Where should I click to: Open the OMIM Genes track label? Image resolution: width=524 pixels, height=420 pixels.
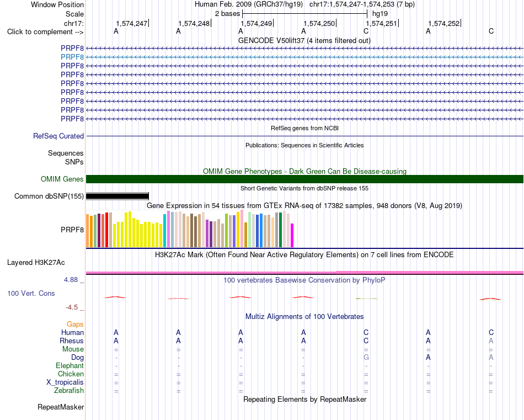point(62,179)
